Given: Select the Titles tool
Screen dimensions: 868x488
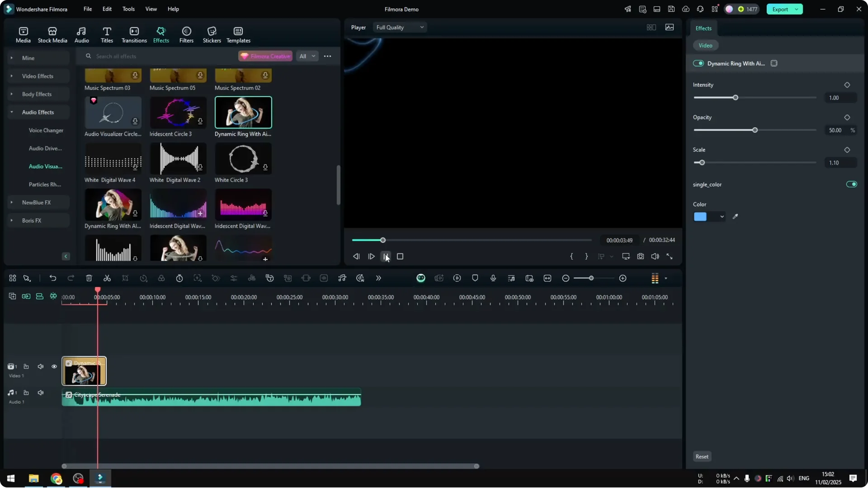Looking at the screenshot, I should (107, 34).
